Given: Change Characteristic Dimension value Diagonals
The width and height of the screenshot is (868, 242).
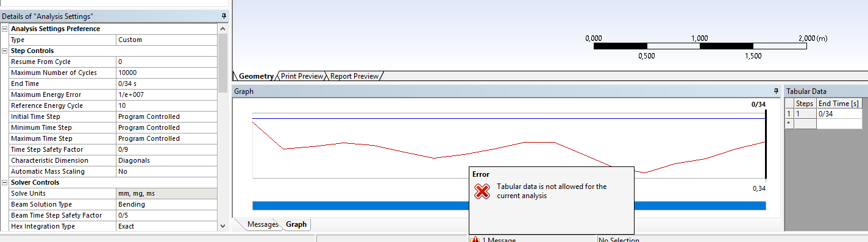Looking at the screenshot, I should [x=166, y=160].
